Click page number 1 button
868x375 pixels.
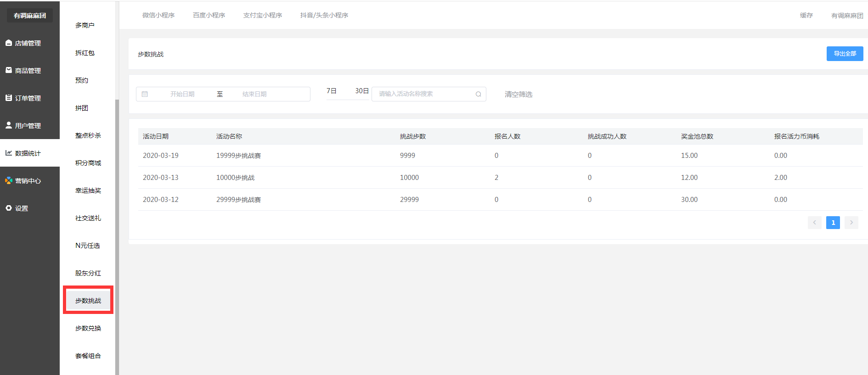833,223
